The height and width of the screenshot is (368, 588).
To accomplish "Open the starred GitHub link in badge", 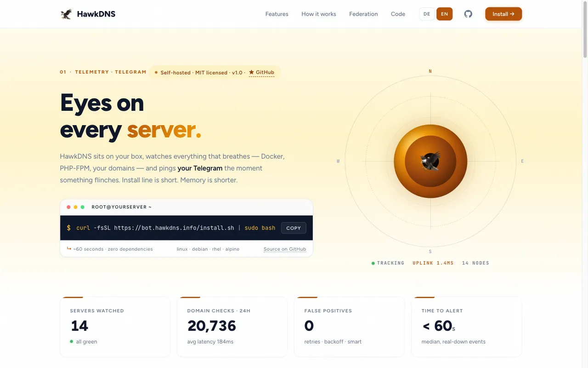I will (261, 73).
